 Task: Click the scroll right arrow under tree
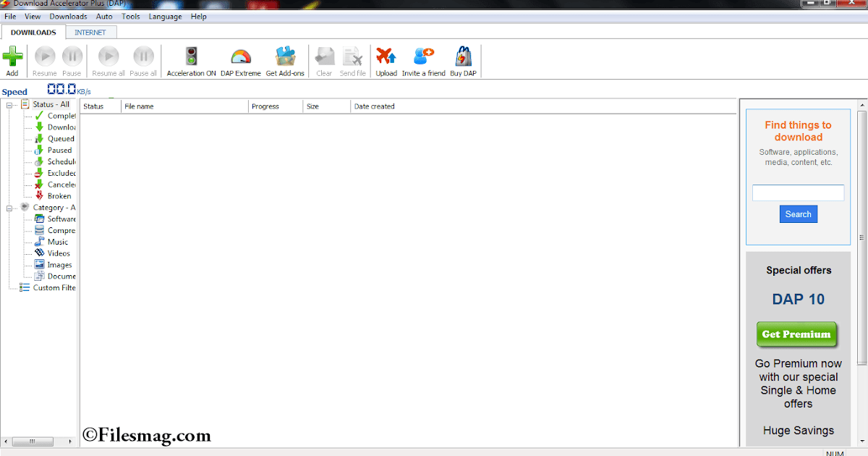pyautogui.click(x=71, y=442)
